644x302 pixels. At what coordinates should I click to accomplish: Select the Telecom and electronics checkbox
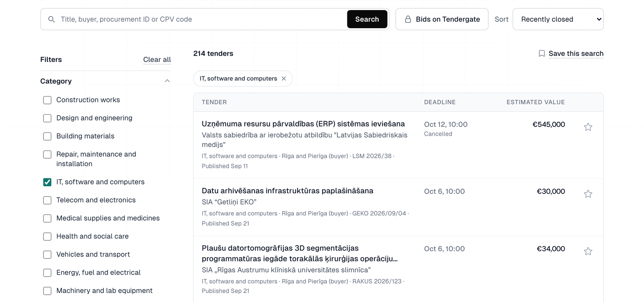click(x=47, y=201)
